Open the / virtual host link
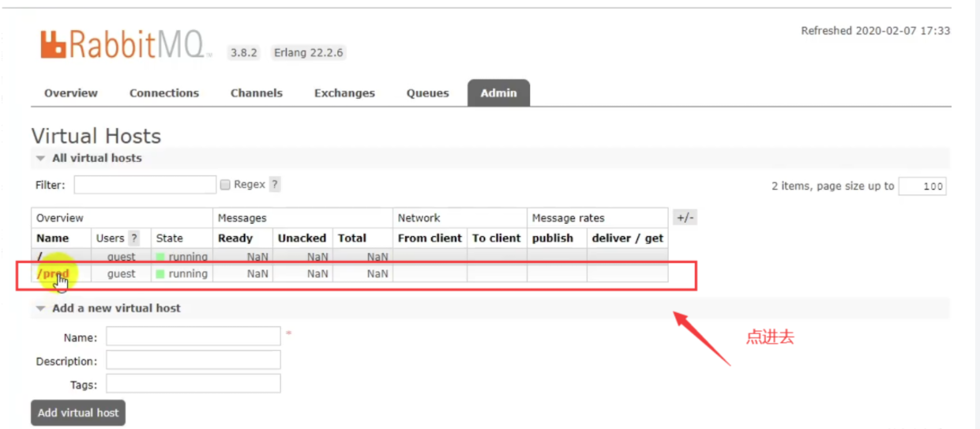The width and height of the screenshot is (980, 429). tap(39, 257)
